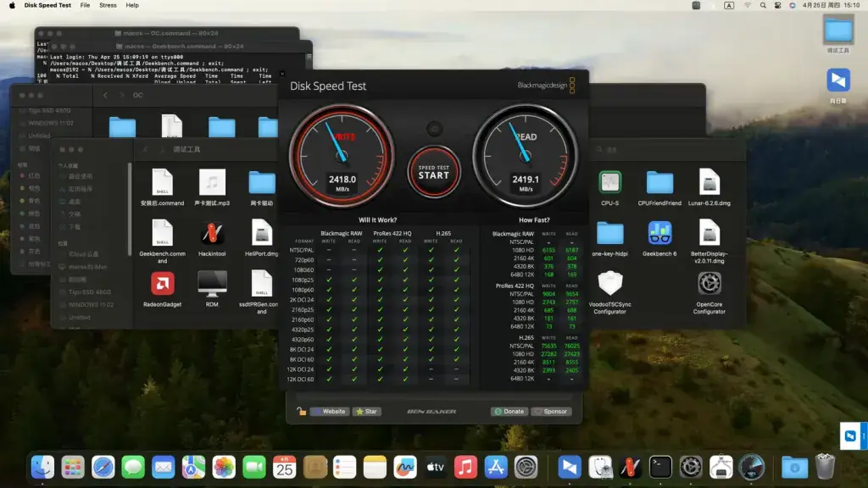Click the WRITE speed gauge
Viewport: 868px width, 488px height.
(x=342, y=156)
